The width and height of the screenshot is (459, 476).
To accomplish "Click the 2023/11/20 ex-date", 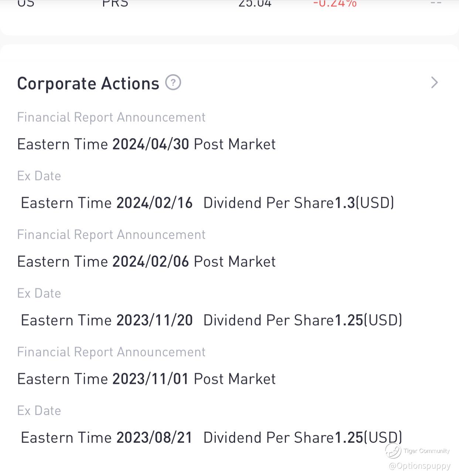I will tap(154, 320).
